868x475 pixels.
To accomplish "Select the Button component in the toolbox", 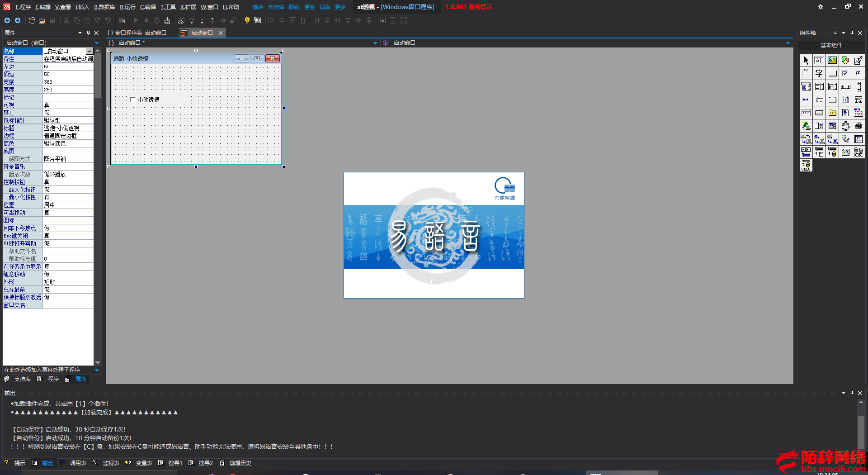I will click(832, 73).
